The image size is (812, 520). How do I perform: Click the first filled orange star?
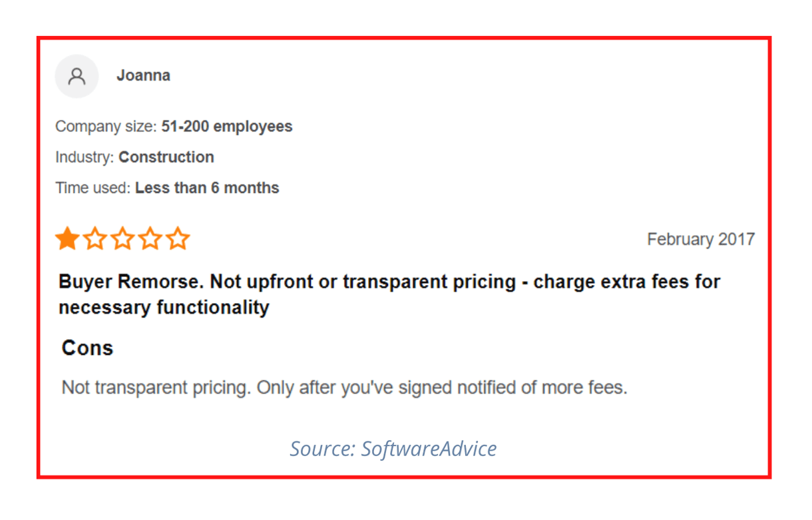[x=67, y=238]
